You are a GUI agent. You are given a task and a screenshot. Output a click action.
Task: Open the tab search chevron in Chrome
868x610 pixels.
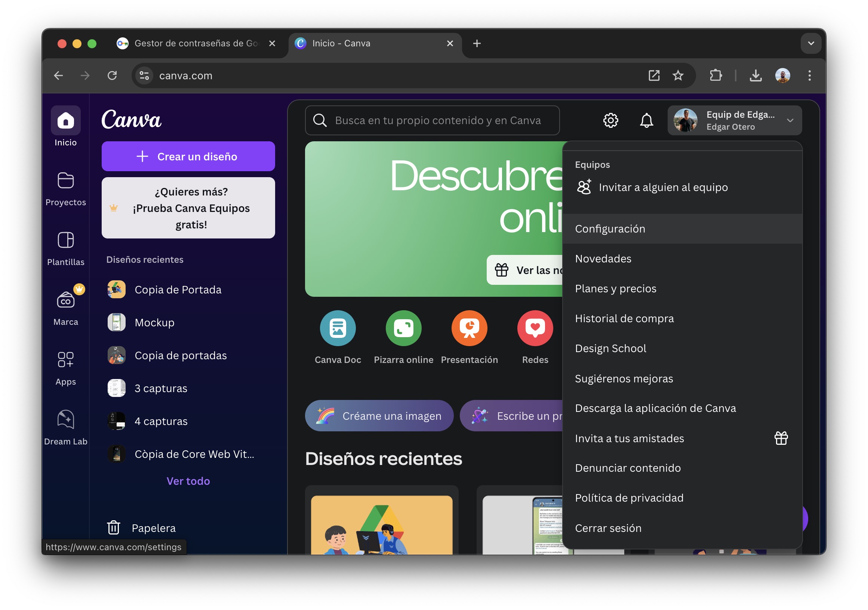[811, 43]
